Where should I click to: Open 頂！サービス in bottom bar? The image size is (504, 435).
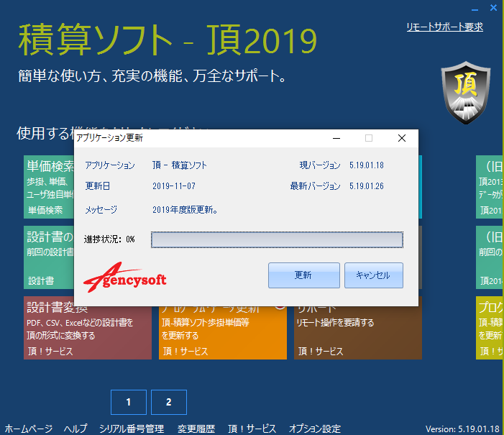click(252, 429)
